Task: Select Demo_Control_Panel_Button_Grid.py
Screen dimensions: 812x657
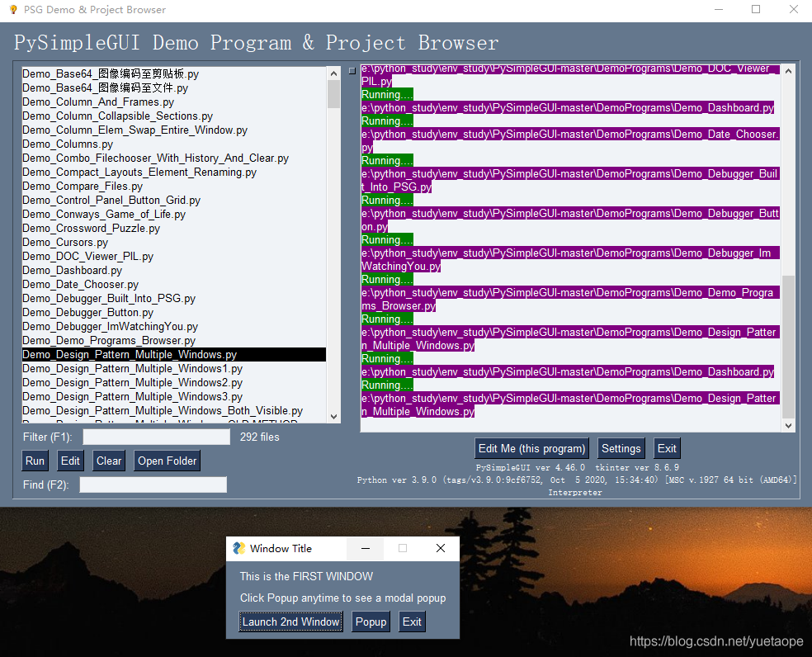Action: (x=174, y=200)
